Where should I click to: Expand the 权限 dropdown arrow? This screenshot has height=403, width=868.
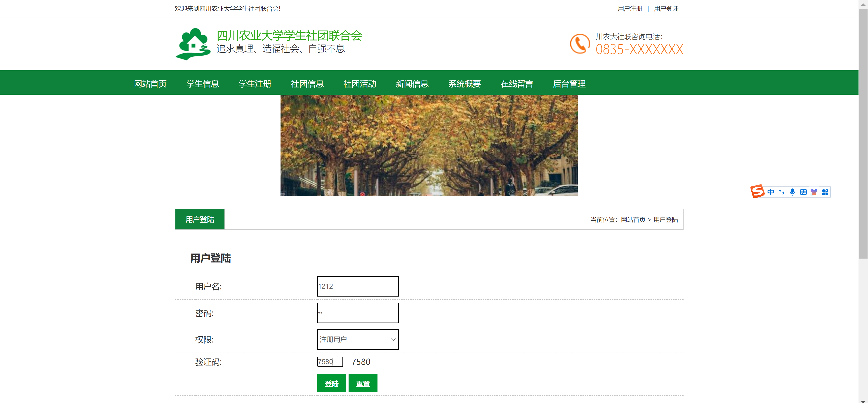pos(393,339)
